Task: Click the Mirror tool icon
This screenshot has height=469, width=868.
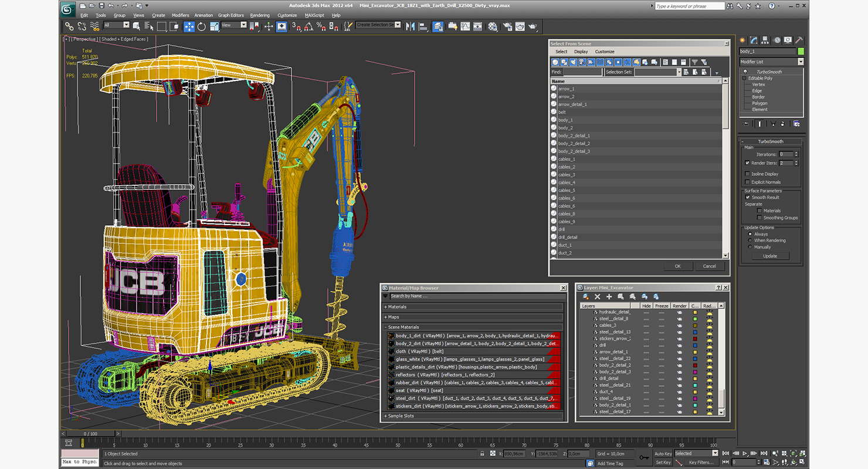Action: click(x=410, y=26)
